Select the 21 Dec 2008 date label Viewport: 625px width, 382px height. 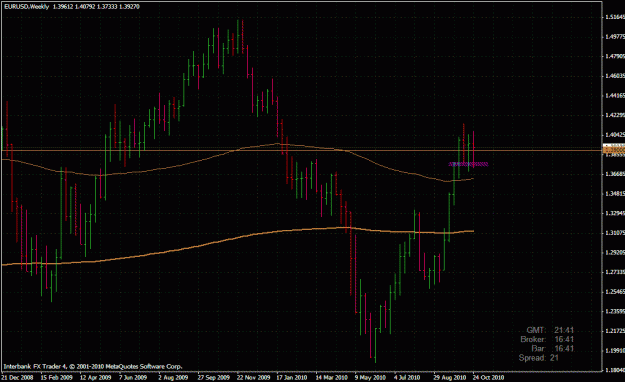point(18,377)
